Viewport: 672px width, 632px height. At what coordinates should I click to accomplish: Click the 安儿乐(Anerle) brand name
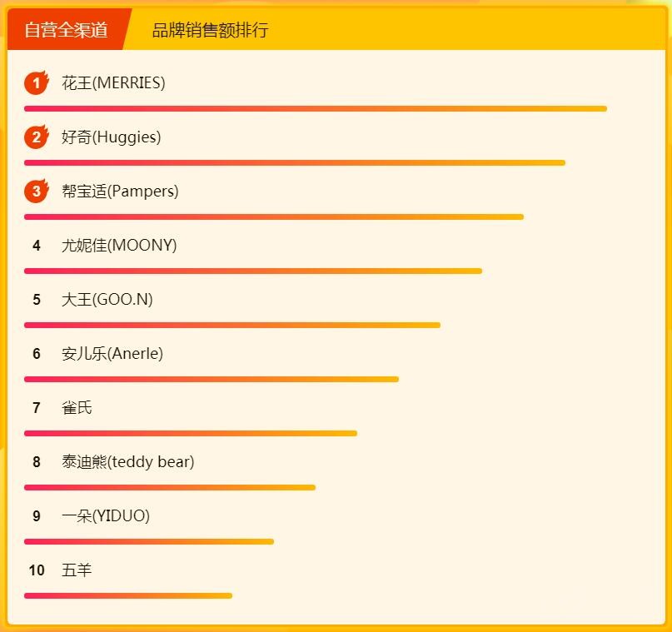click(112, 354)
